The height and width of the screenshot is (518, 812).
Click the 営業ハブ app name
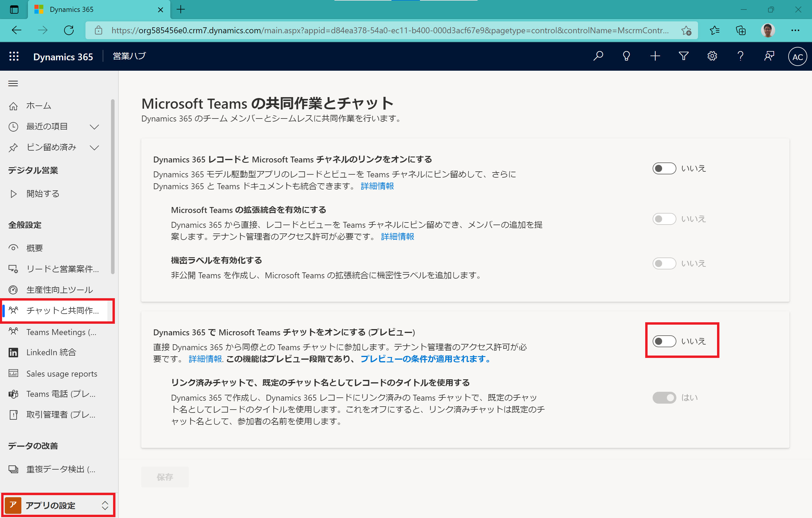tap(129, 56)
